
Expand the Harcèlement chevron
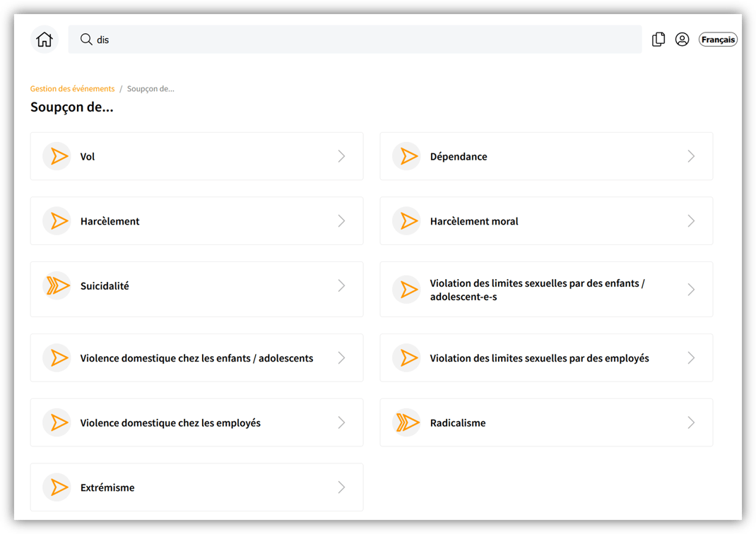coord(341,221)
